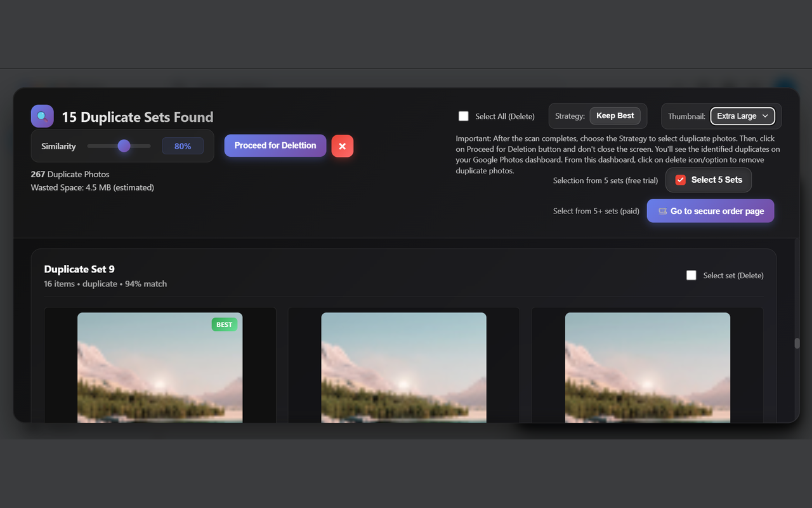This screenshot has height=508, width=812.
Task: Click the vertical scrollbar handle
Action: [x=797, y=344]
